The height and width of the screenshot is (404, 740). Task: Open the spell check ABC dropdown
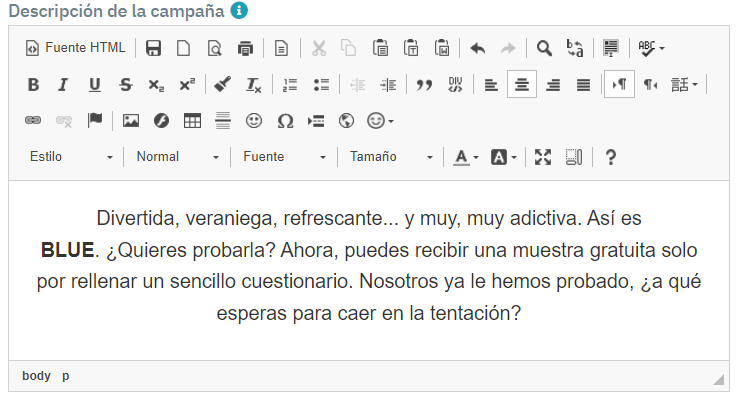tap(651, 48)
